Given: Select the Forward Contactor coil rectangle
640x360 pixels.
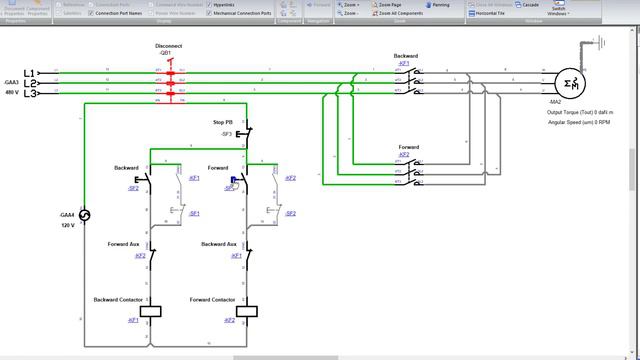Looking at the screenshot, I should tap(247, 311).
